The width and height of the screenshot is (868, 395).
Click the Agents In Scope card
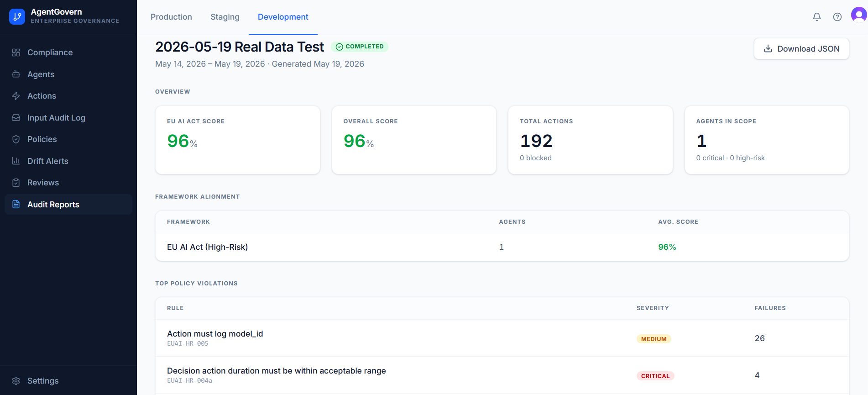point(767,140)
